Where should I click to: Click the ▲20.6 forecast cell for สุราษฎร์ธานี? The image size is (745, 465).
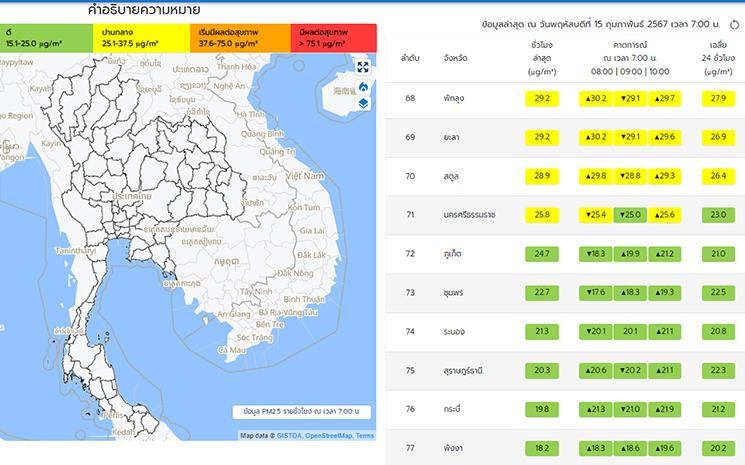click(596, 370)
